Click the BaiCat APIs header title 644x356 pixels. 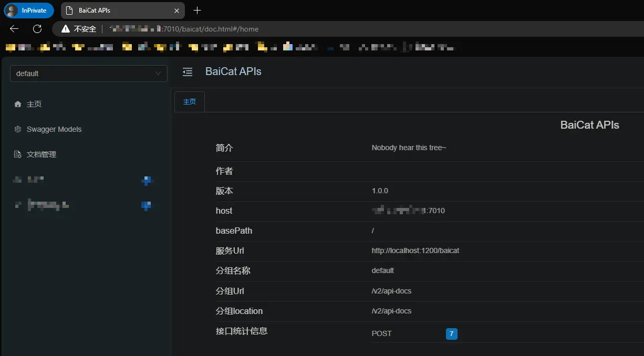[233, 71]
